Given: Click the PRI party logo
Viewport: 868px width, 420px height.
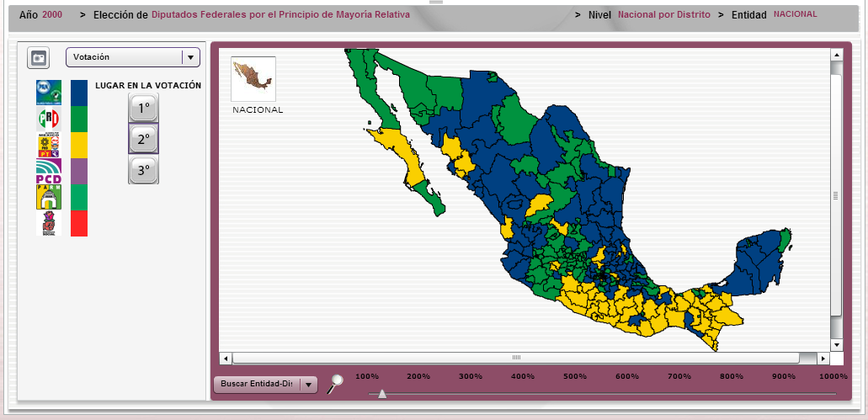Looking at the screenshot, I should pyautogui.click(x=48, y=119).
